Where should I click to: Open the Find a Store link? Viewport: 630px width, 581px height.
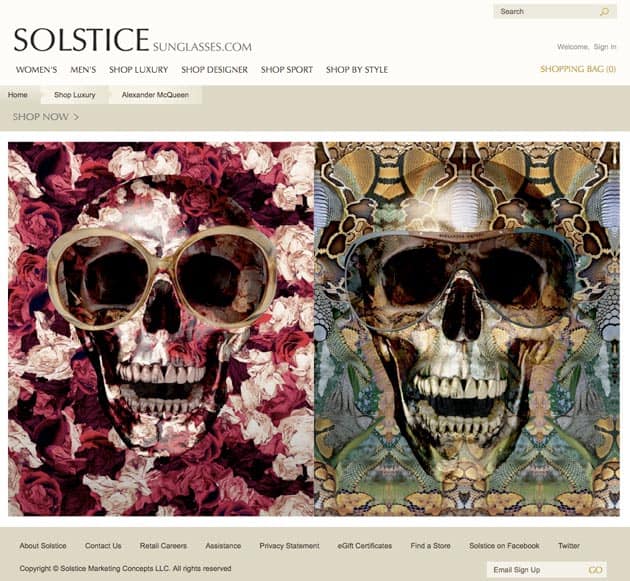(x=430, y=546)
